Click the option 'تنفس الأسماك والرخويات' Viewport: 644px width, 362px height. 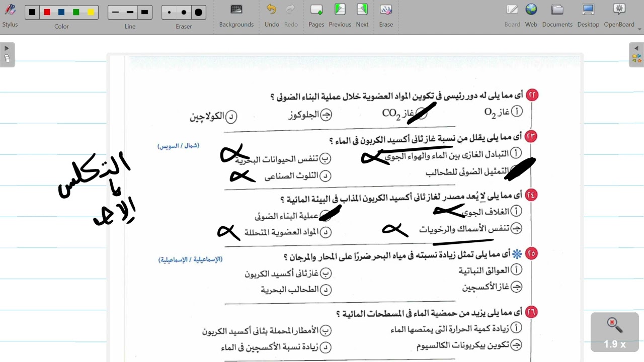pyautogui.click(x=471, y=229)
